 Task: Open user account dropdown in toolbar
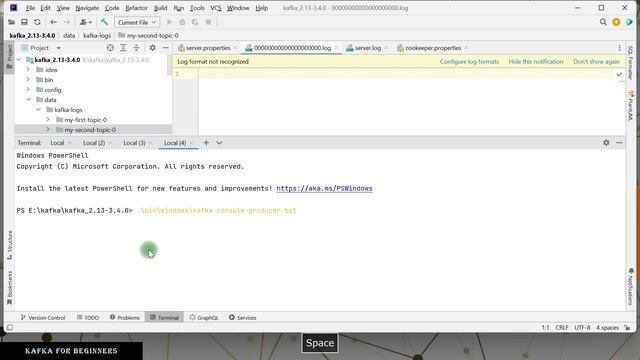pos(86,22)
